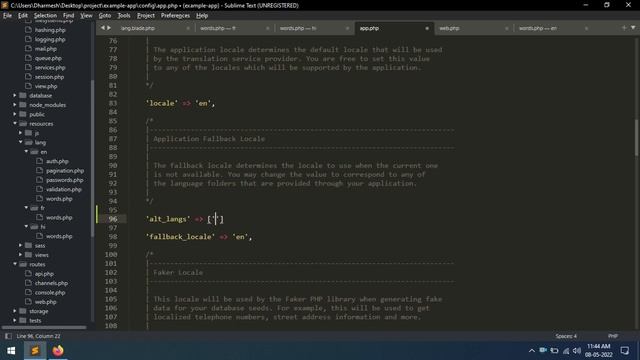
Task: Open console.php in routes folder
Action: (50, 292)
